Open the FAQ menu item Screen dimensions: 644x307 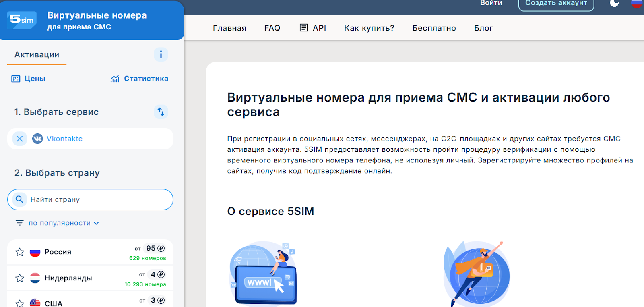coord(272,28)
